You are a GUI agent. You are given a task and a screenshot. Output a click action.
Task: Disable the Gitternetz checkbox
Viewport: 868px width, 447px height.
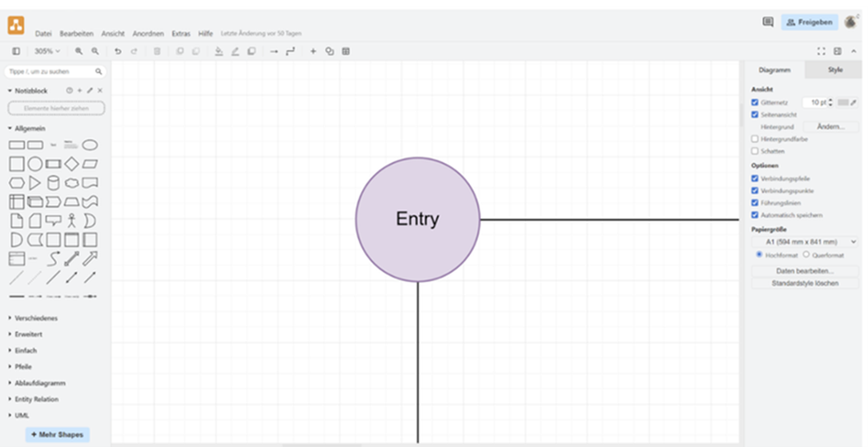click(755, 102)
